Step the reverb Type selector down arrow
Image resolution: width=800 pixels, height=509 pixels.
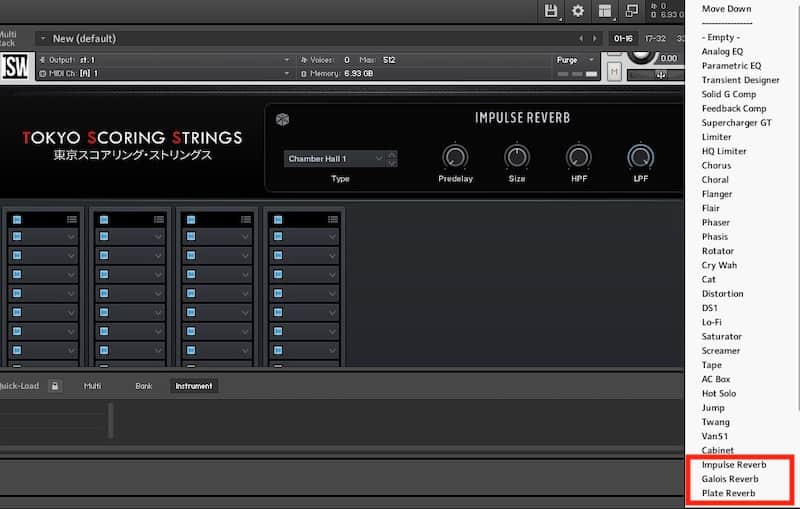click(x=391, y=163)
